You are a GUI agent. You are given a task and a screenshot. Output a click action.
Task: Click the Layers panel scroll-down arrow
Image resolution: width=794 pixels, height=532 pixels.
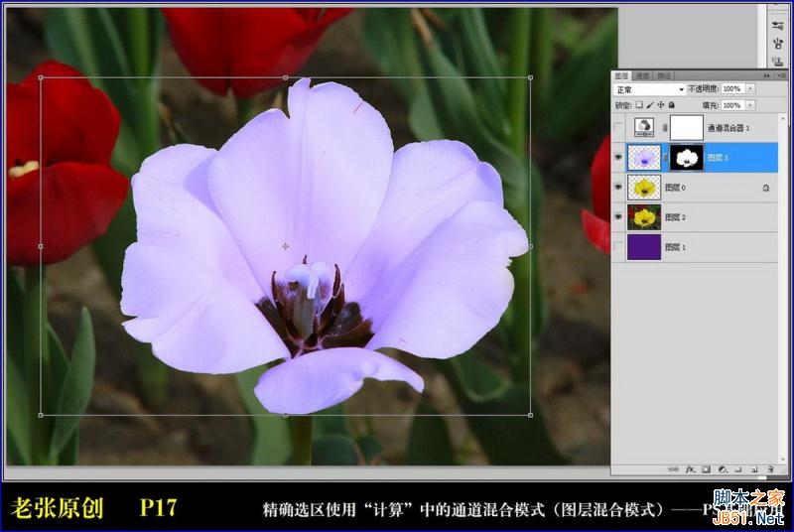click(783, 460)
